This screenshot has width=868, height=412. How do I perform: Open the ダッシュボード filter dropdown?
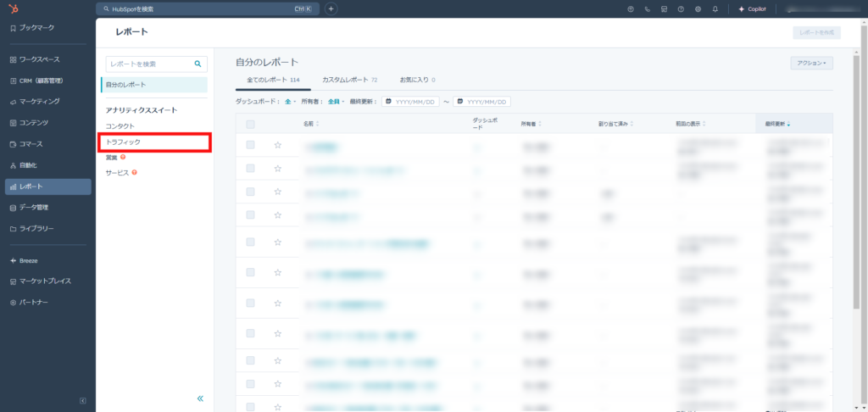291,102
